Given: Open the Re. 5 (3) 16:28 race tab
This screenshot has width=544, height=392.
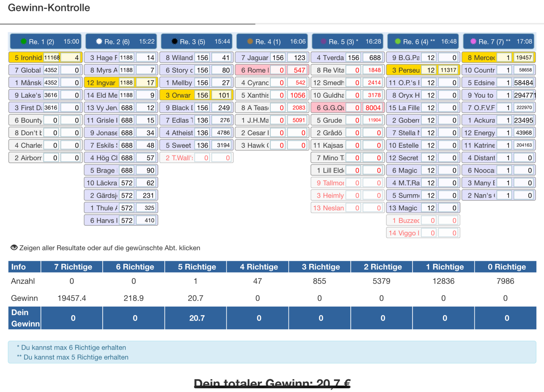Looking at the screenshot, I should [x=347, y=41].
